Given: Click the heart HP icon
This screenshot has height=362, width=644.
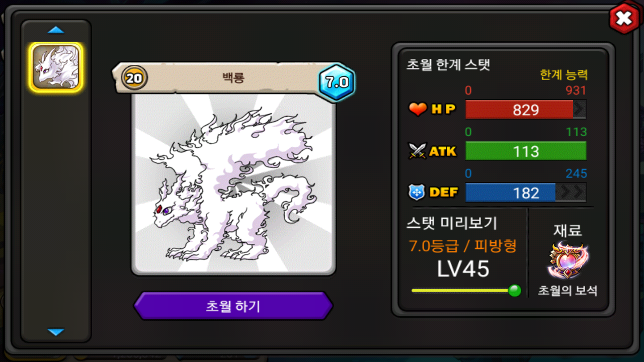Looking at the screenshot, I should (418, 109).
